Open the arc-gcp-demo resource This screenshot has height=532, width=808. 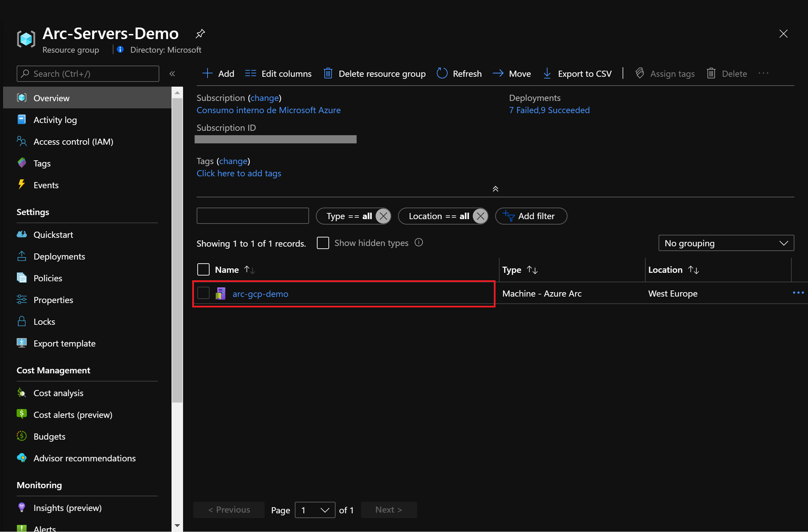[260, 294]
